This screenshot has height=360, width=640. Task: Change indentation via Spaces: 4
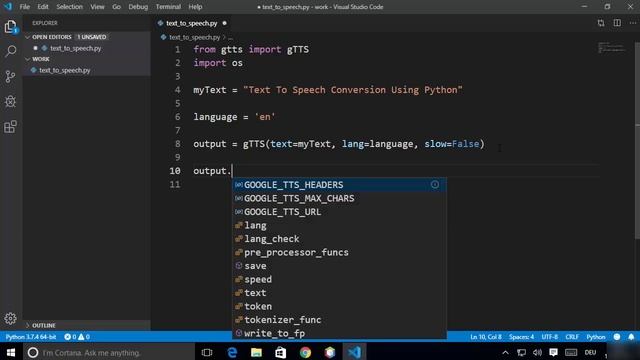click(521, 337)
